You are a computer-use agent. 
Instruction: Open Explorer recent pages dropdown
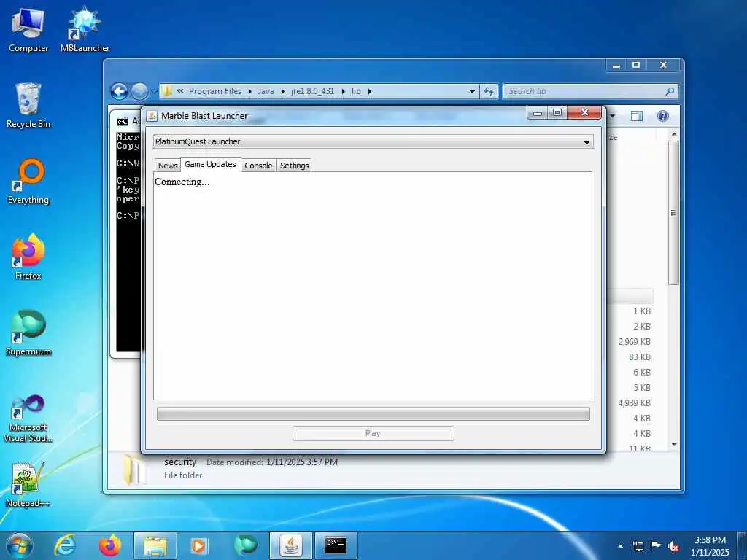(x=154, y=91)
